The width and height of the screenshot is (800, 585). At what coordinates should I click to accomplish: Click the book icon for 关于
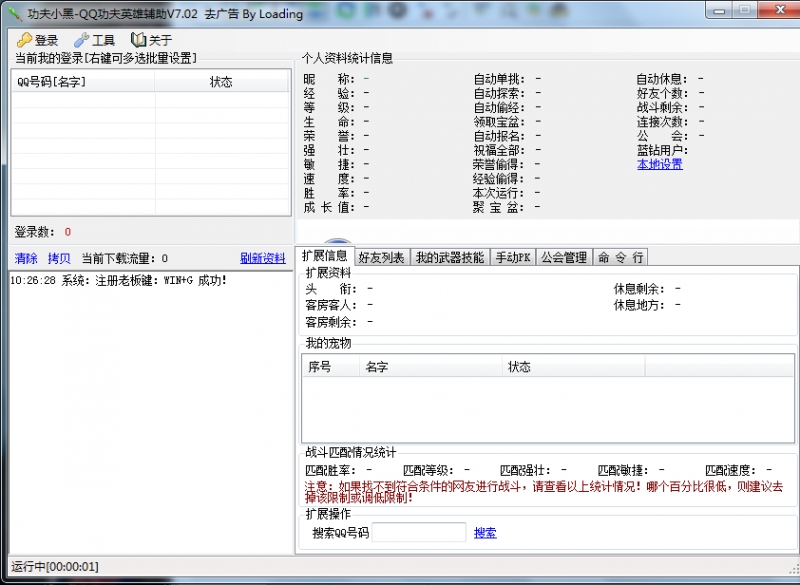point(138,40)
